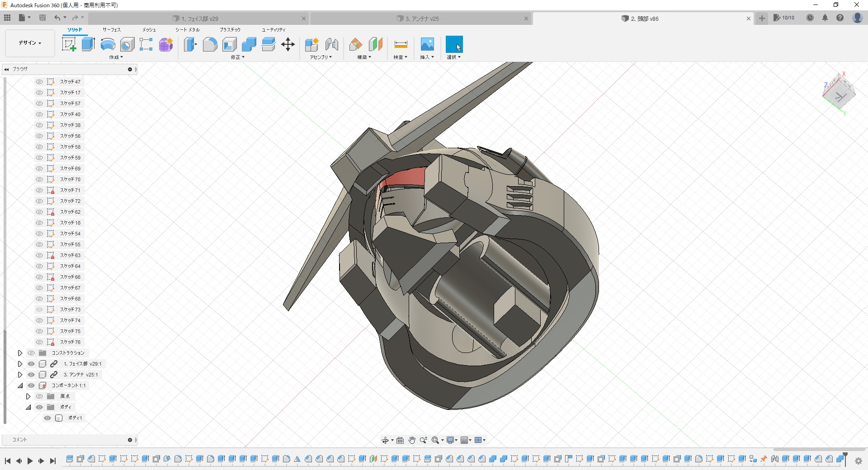Open the Insert image icon
This screenshot has height=470, width=868.
click(x=427, y=44)
